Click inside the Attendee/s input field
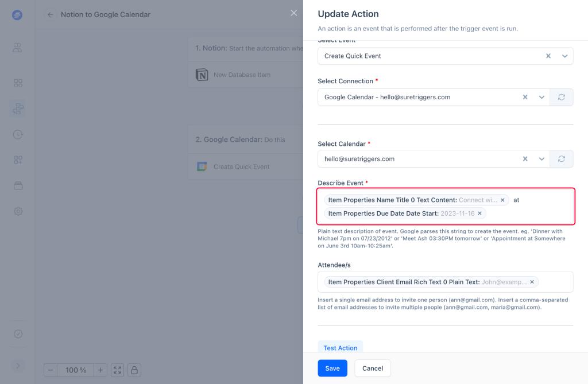The width and height of the screenshot is (588, 384). pos(554,282)
